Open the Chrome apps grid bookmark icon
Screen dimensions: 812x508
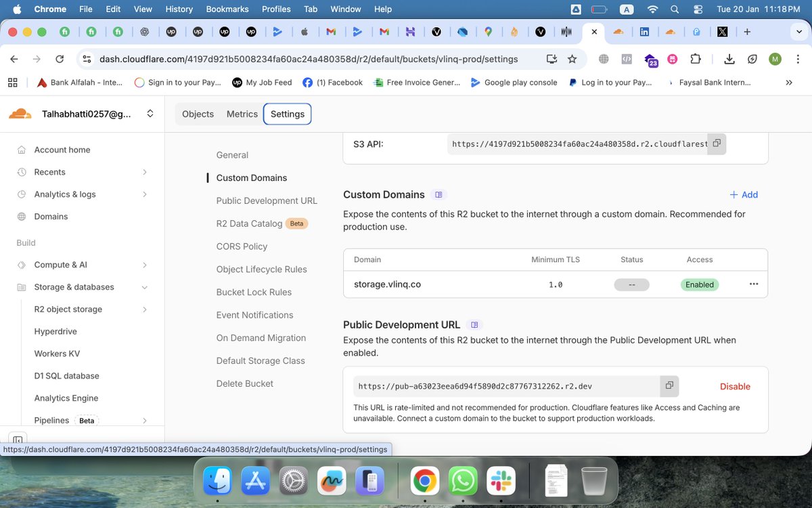click(x=12, y=83)
